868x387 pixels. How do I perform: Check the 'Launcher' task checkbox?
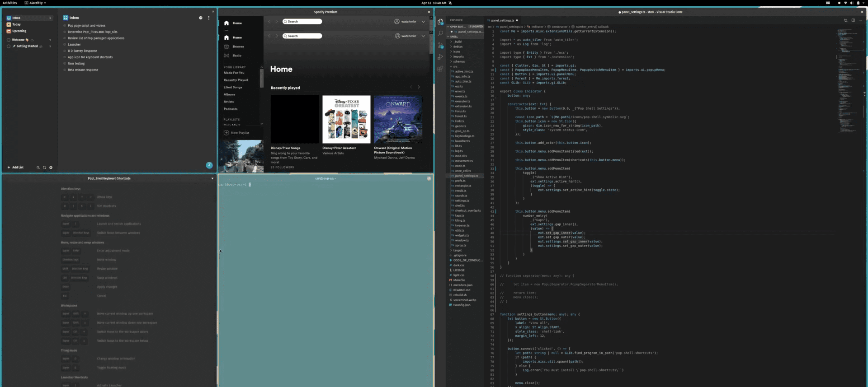pos(65,45)
